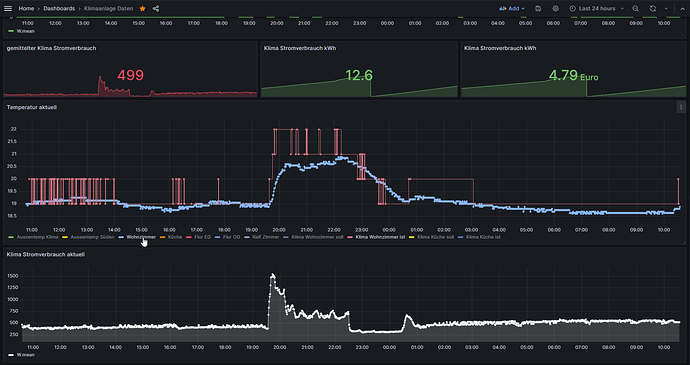Click the Küche legend color swatch
The height and width of the screenshot is (365, 690).
tap(163, 237)
